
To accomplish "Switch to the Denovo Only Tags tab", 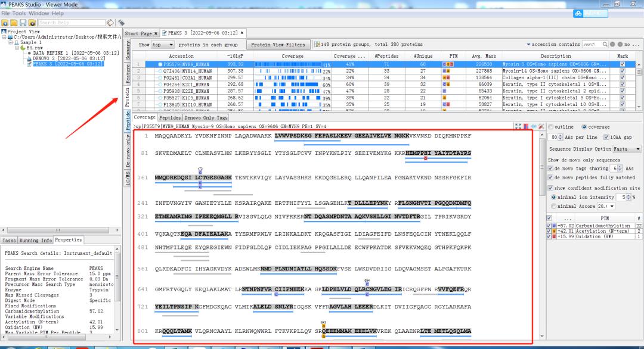I will 206,118.
